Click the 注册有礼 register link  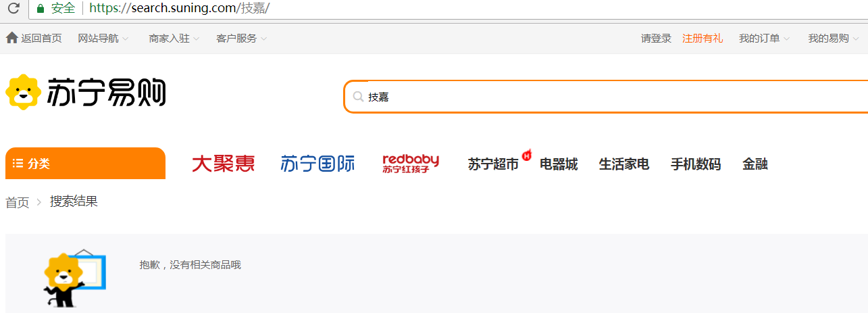703,39
